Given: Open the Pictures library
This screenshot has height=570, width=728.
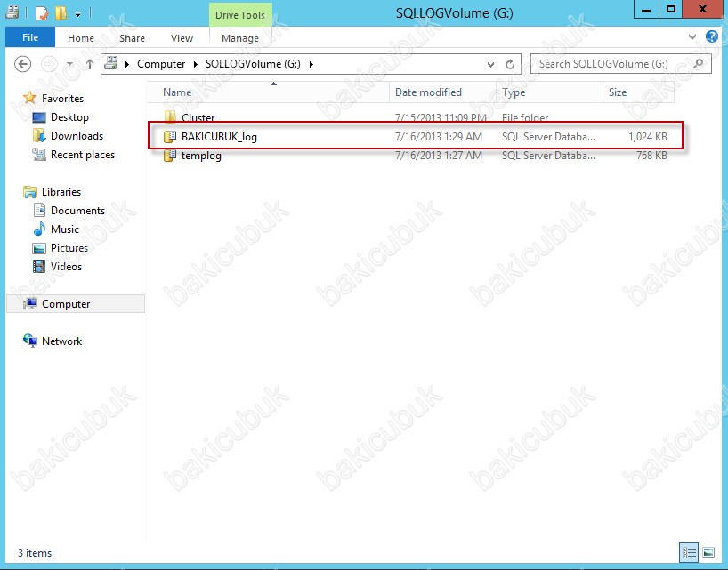Looking at the screenshot, I should pyautogui.click(x=69, y=248).
